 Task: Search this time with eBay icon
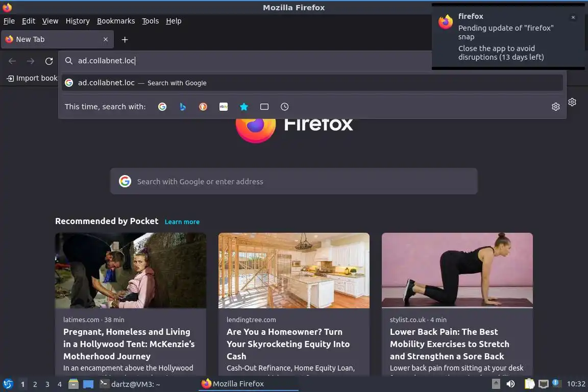click(224, 107)
